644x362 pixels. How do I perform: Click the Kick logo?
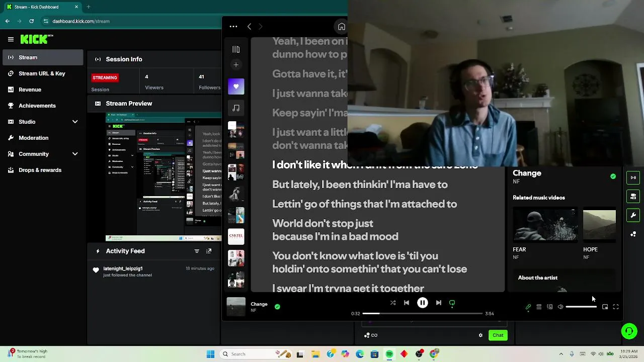click(36, 39)
